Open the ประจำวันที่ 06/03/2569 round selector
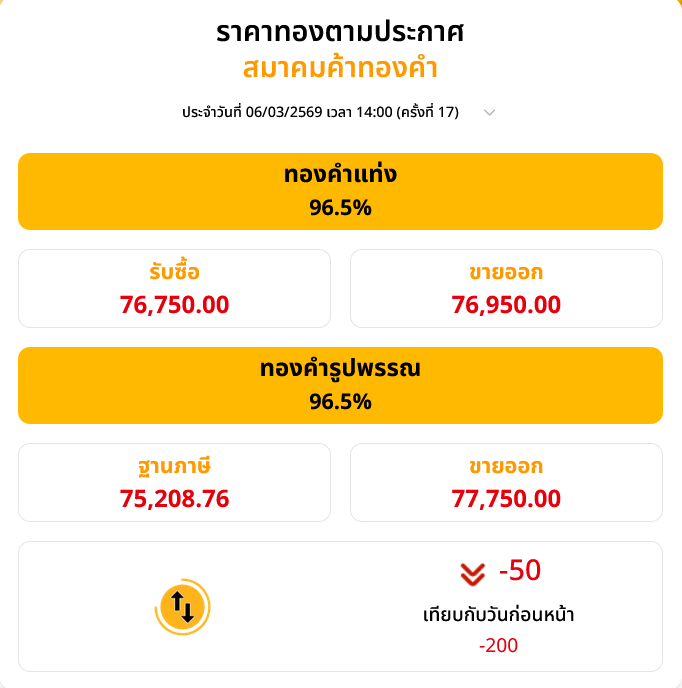Screen dimensions: 682x688 click(320, 112)
